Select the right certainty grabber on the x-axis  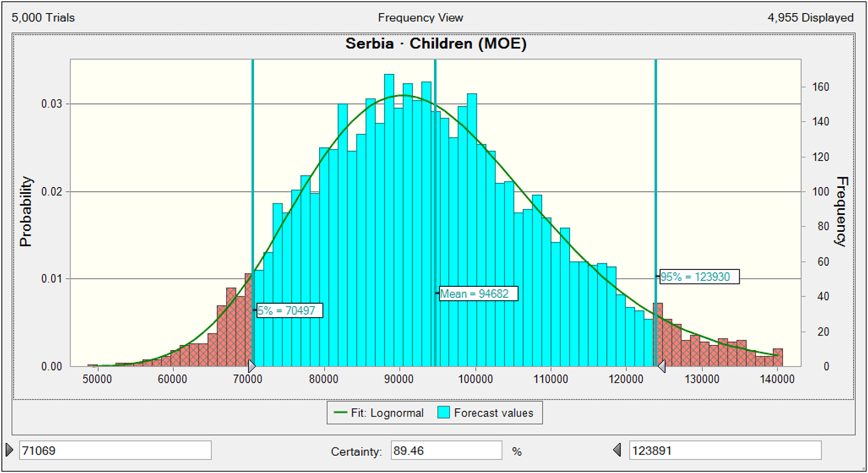pyautogui.click(x=662, y=366)
